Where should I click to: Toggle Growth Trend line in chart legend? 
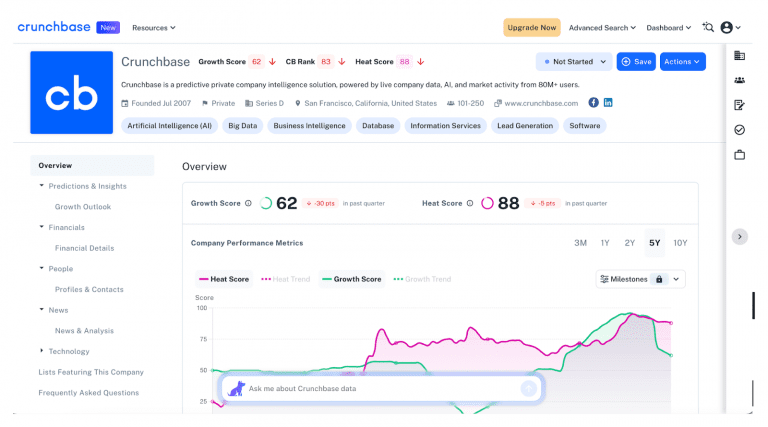pos(422,279)
